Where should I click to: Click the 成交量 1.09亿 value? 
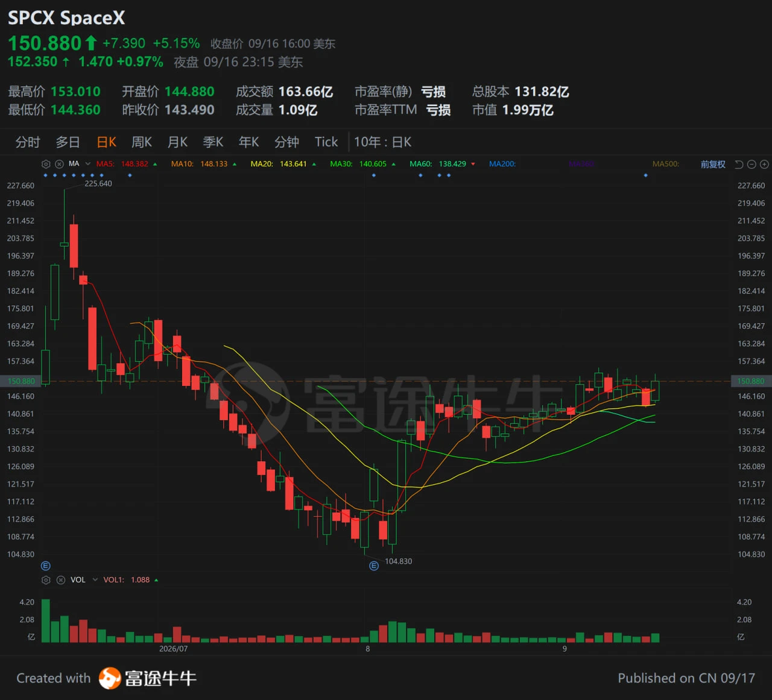[298, 110]
